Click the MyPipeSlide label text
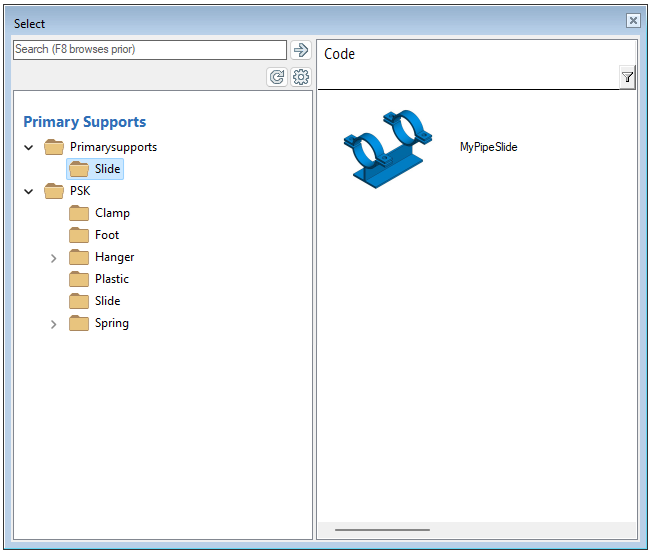The height and width of the screenshot is (553, 652). pyautogui.click(x=488, y=147)
